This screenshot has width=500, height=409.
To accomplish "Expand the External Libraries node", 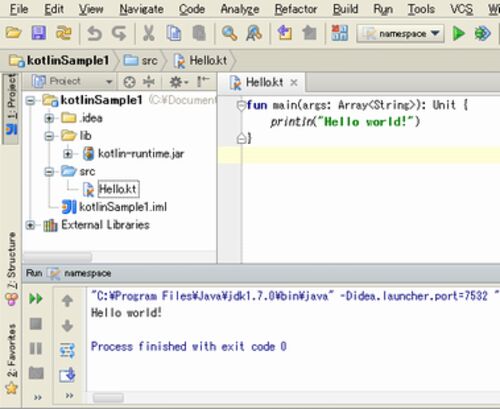I will (x=30, y=225).
